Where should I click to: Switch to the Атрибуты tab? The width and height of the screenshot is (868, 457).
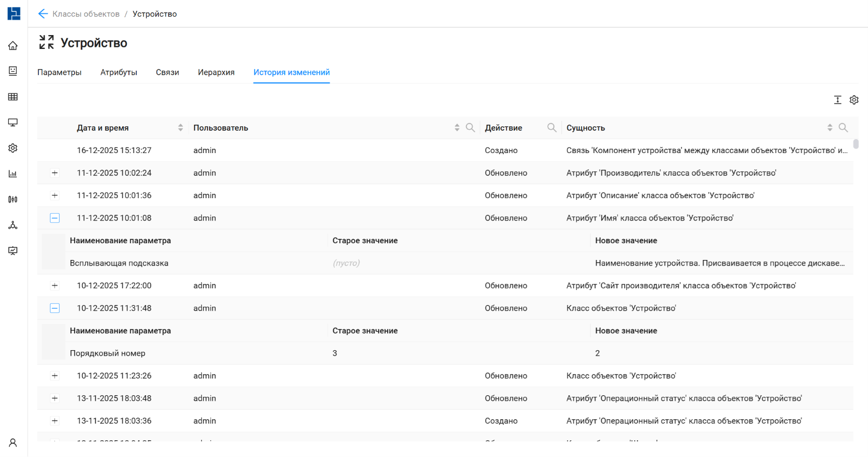[x=118, y=72]
